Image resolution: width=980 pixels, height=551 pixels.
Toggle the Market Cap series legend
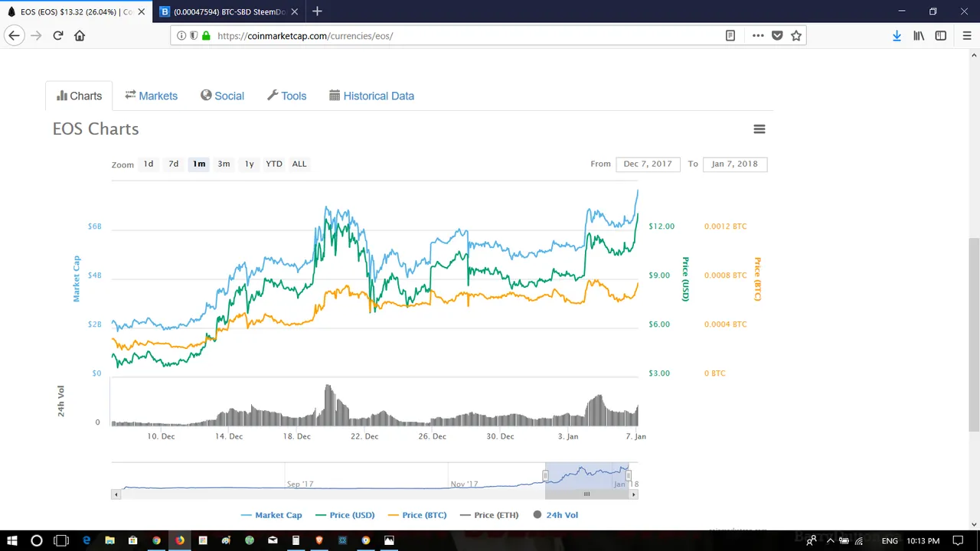(x=271, y=515)
